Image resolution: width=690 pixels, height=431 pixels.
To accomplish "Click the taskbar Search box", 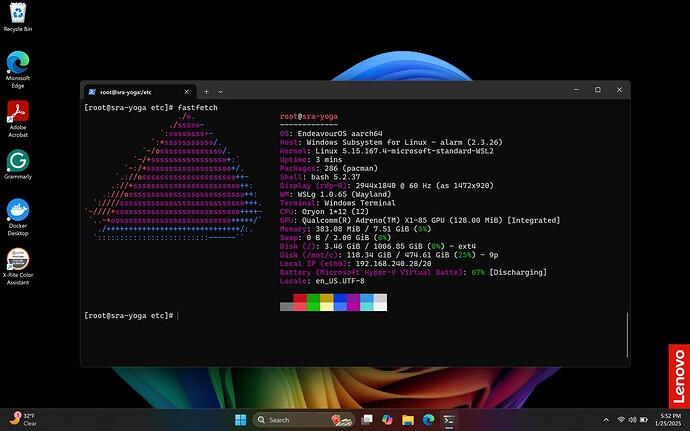I will [x=304, y=420].
